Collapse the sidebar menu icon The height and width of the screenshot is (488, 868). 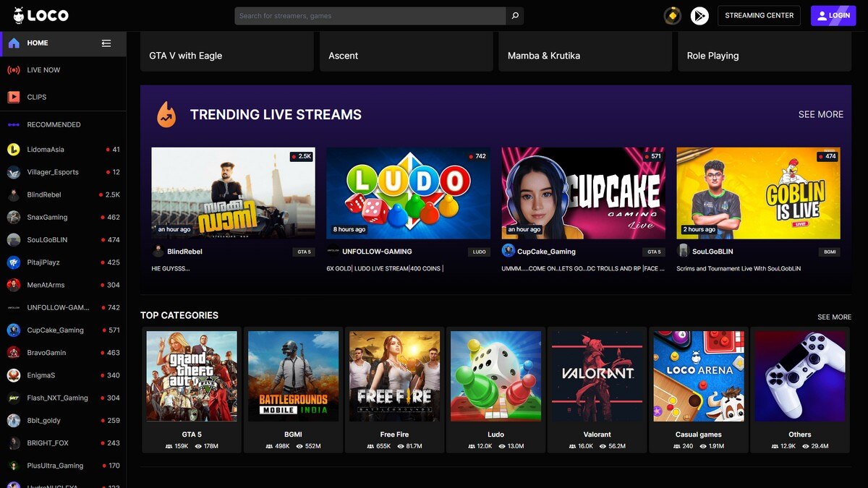point(106,43)
